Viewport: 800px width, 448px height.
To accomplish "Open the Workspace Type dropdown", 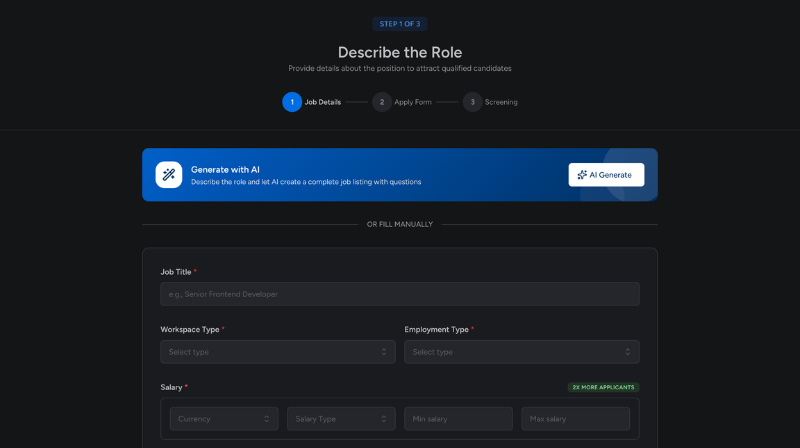I will [x=278, y=352].
